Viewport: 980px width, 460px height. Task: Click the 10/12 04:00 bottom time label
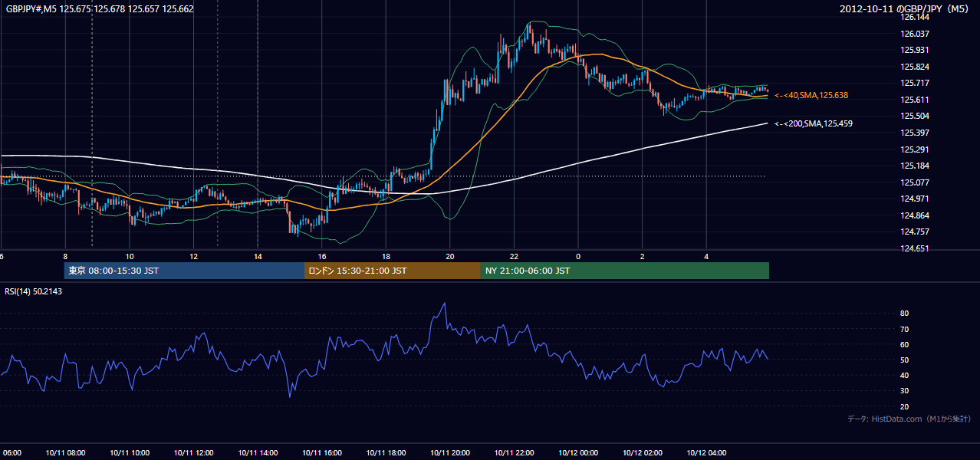706,453
